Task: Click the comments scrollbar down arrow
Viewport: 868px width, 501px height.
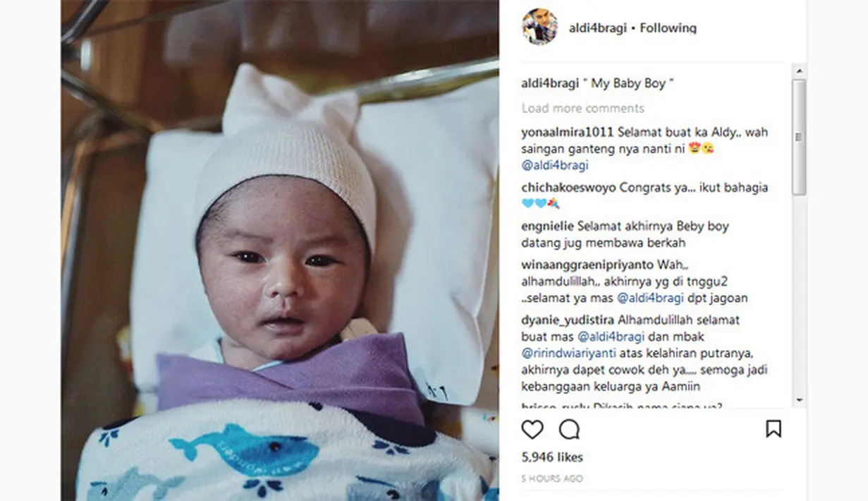Action: (x=799, y=400)
